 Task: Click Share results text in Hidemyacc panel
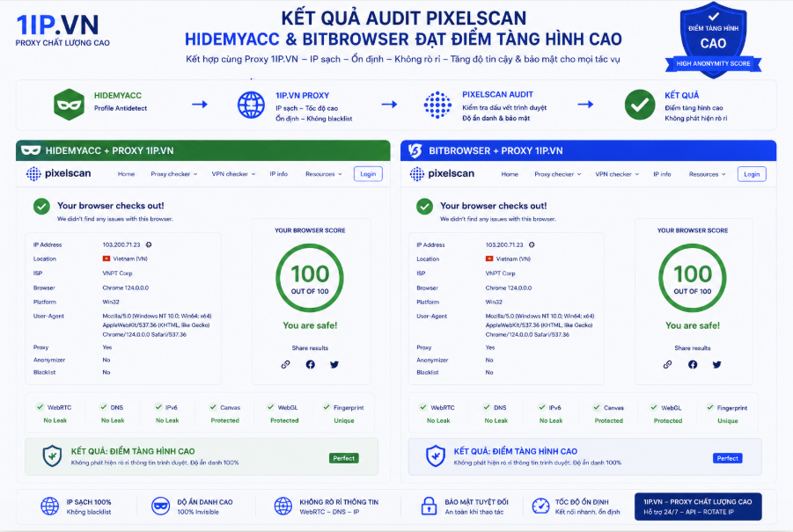point(310,347)
